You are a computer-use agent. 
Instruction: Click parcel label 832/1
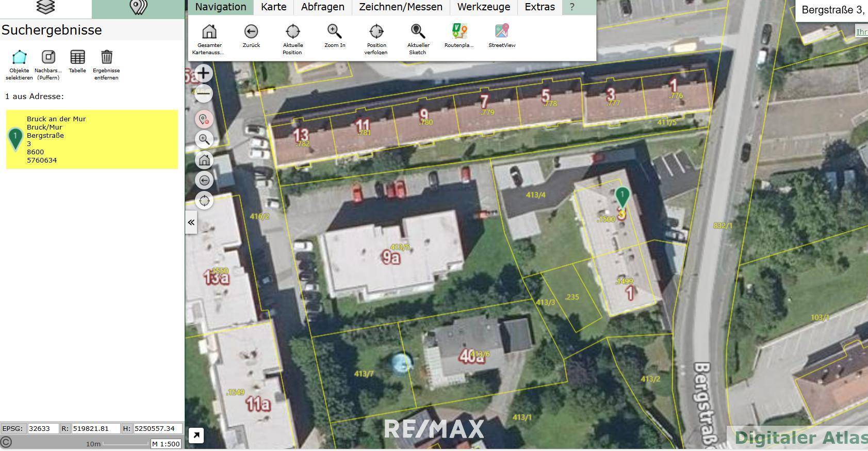[723, 225]
